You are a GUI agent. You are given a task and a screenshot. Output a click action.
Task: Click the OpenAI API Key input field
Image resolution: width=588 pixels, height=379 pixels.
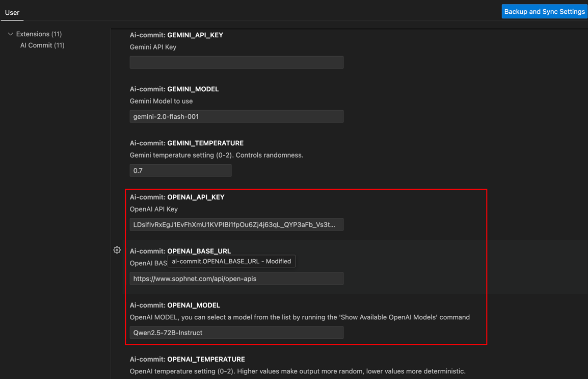pos(236,224)
